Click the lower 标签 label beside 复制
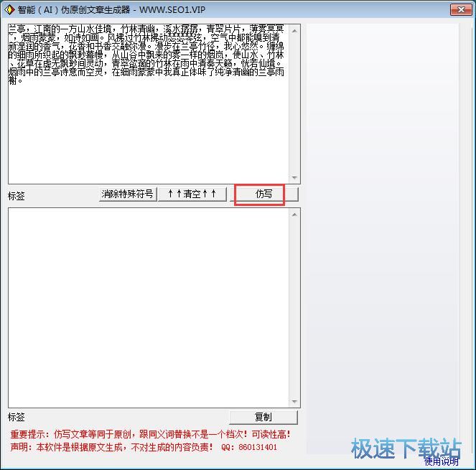Screen dimensions: 476x470 coord(17,417)
